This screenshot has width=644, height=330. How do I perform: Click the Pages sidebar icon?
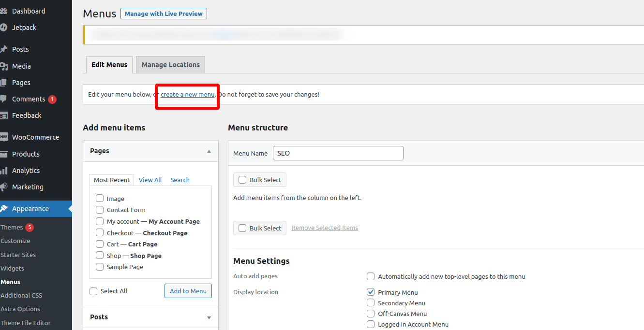tap(3, 83)
